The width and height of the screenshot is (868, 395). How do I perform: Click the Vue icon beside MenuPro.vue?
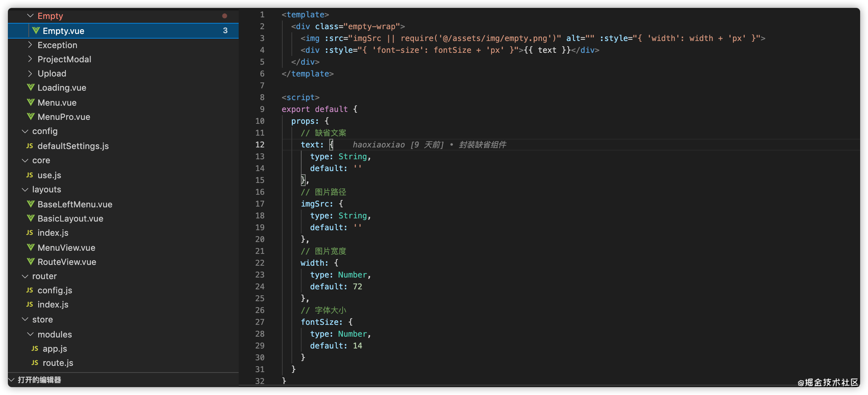[31, 117]
